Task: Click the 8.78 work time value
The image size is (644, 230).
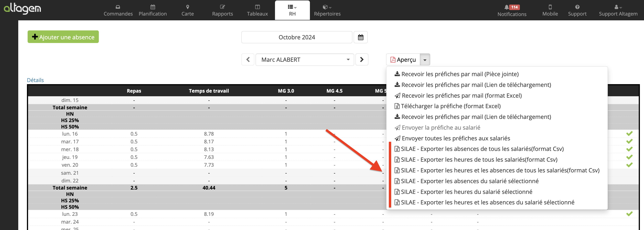Action: coord(209,134)
